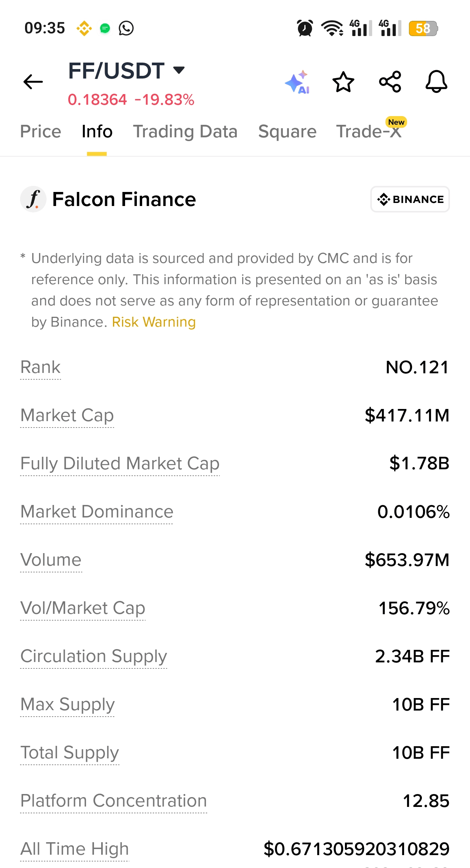470x868 pixels.
Task: Switch to the Trading Data tab
Action: (185, 132)
